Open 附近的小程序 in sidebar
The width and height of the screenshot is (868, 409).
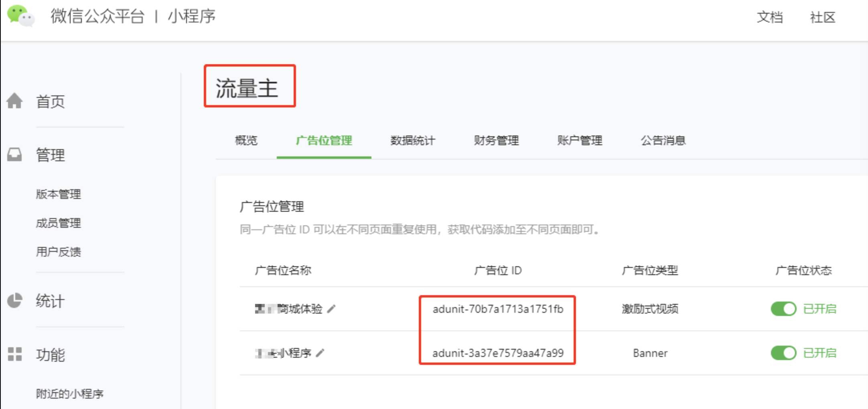tap(70, 394)
